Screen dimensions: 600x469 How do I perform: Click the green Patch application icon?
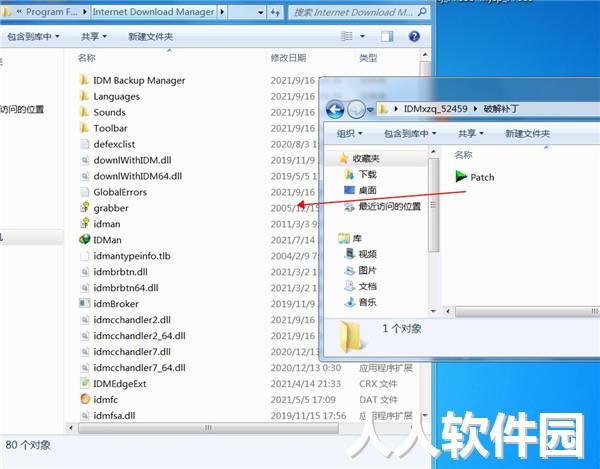461,177
